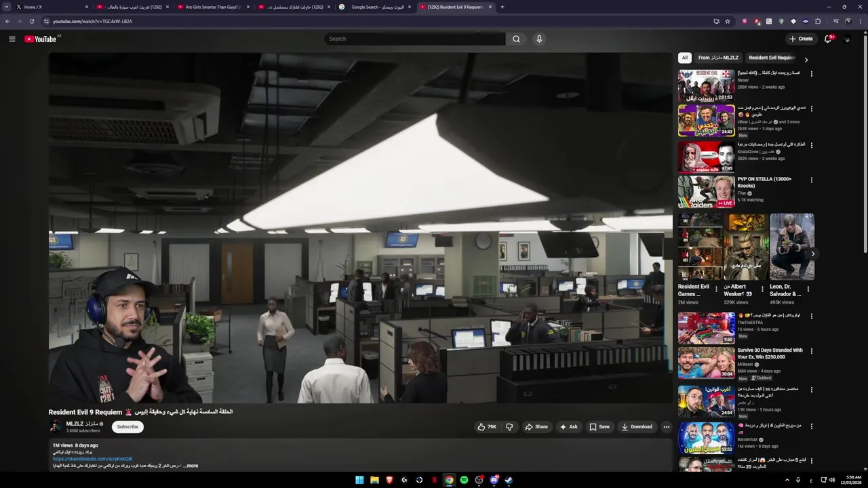Open the okamibrando.com description link

pyautogui.click(x=93, y=459)
